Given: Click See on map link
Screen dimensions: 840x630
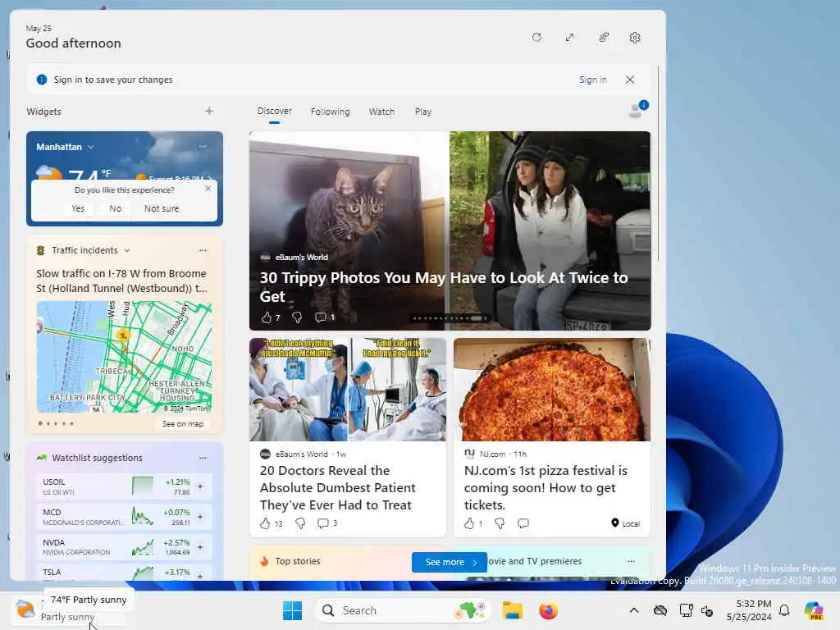Looking at the screenshot, I should [x=183, y=424].
